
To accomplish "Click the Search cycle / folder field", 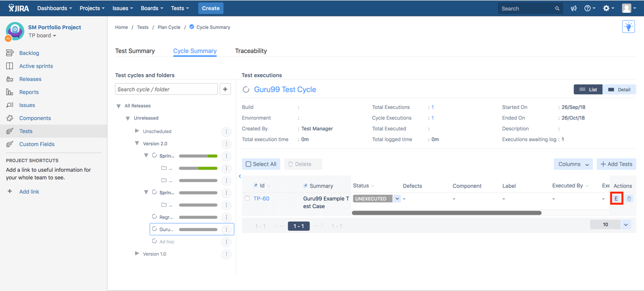I will point(166,89).
